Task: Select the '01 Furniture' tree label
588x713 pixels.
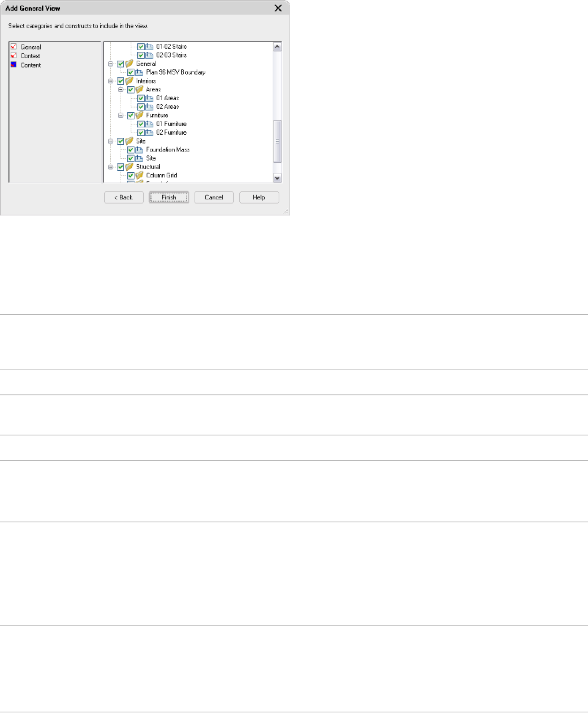Action: point(171,124)
